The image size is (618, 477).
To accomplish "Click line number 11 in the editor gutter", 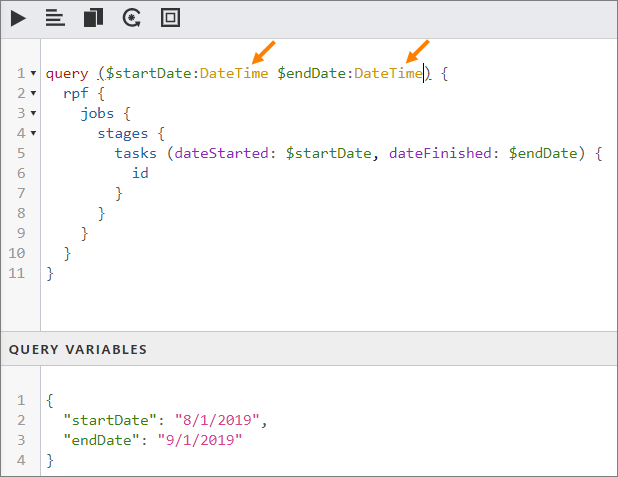I will point(18,273).
